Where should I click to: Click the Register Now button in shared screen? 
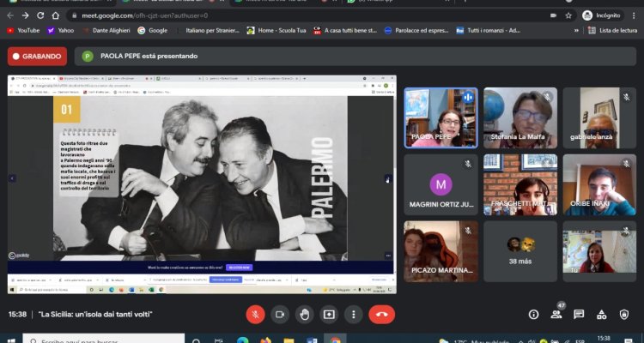(x=239, y=268)
